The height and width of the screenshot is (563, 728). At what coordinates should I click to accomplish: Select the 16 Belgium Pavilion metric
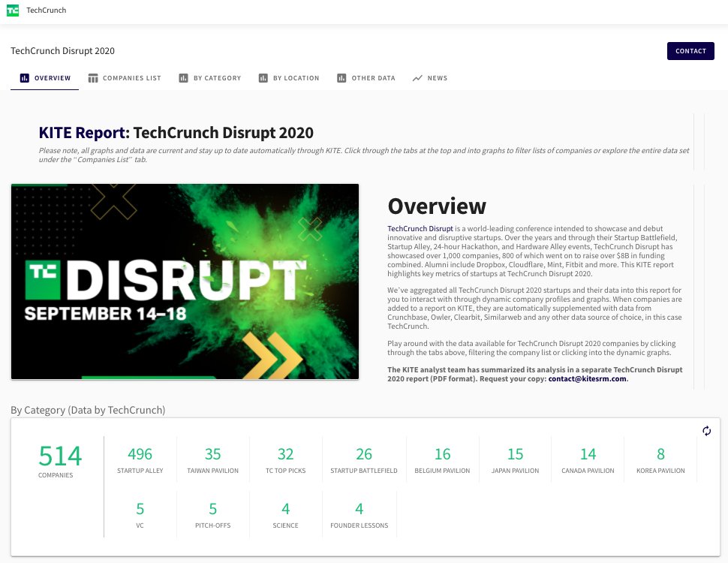point(443,460)
